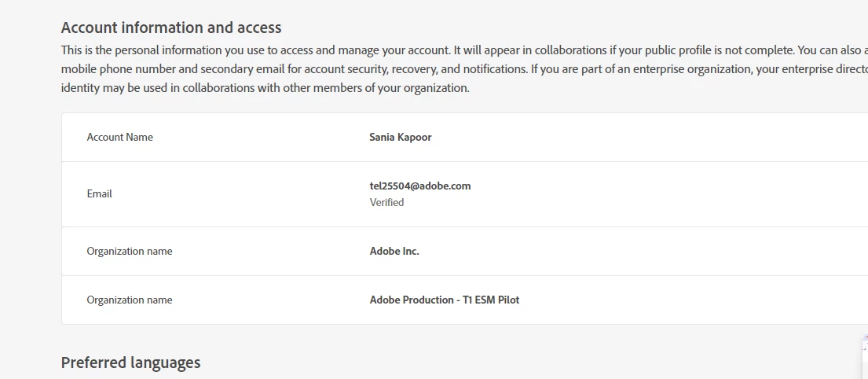Click empty space in the T1 ESM Pilot row
868x379 pixels.
(x=668, y=300)
